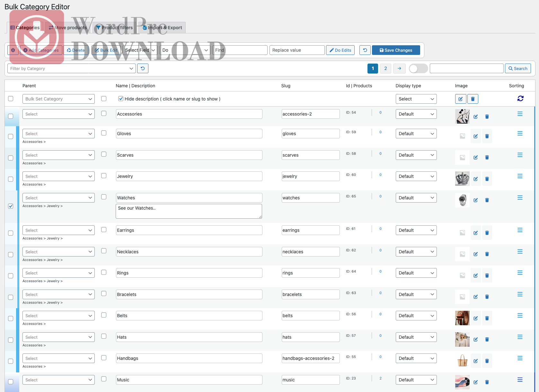Open display type dropdown for Scarves
The image size is (539, 392).
[416, 155]
